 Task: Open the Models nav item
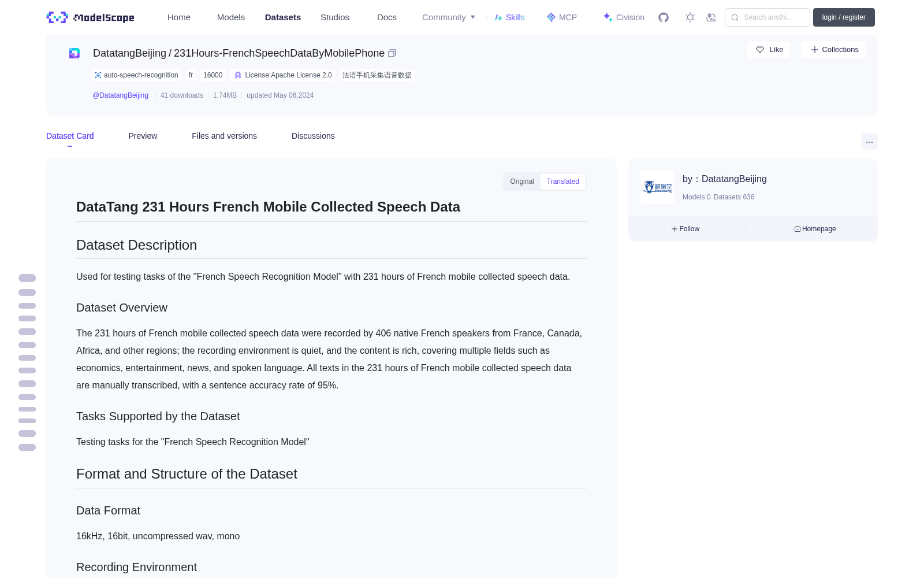(231, 17)
